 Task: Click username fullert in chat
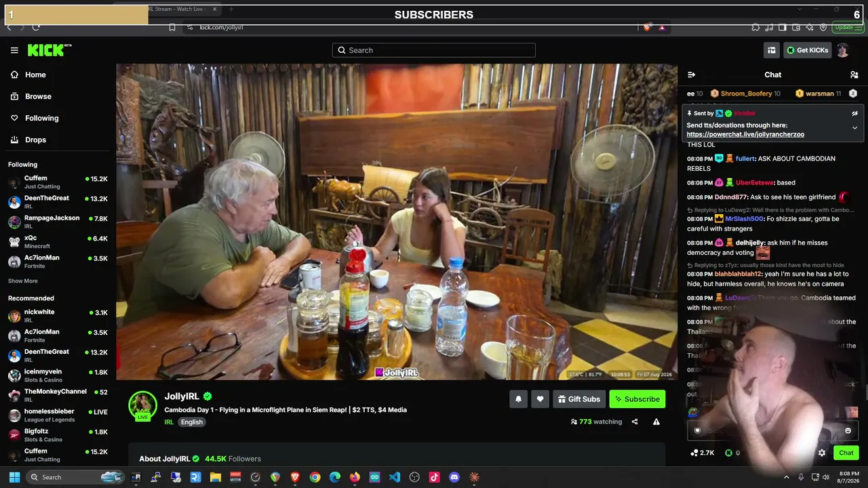point(745,159)
